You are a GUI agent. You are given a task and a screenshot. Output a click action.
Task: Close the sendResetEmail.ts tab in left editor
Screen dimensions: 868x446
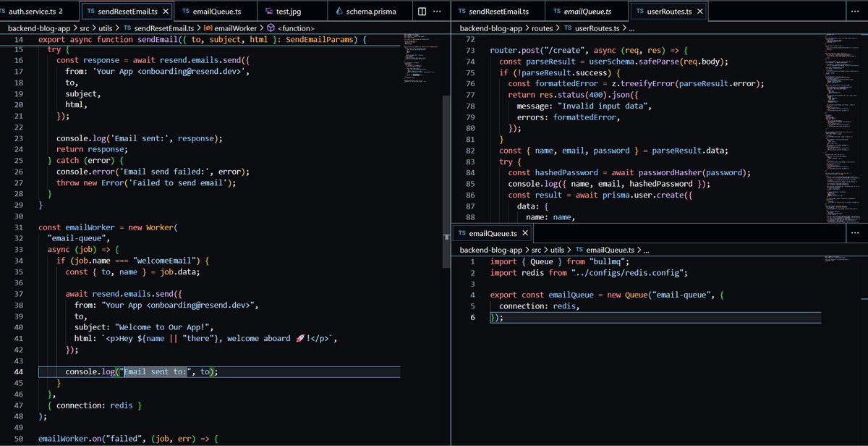[165, 12]
